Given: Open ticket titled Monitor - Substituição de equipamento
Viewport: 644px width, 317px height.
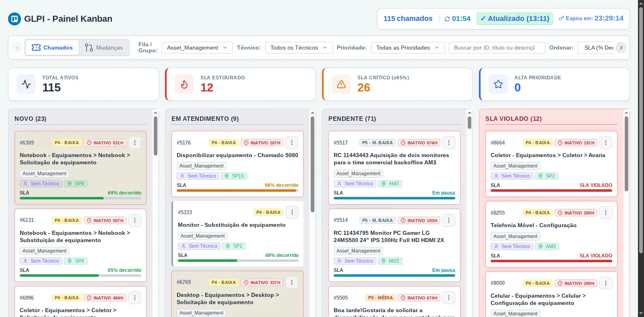Looking at the screenshot, I should [x=232, y=225].
